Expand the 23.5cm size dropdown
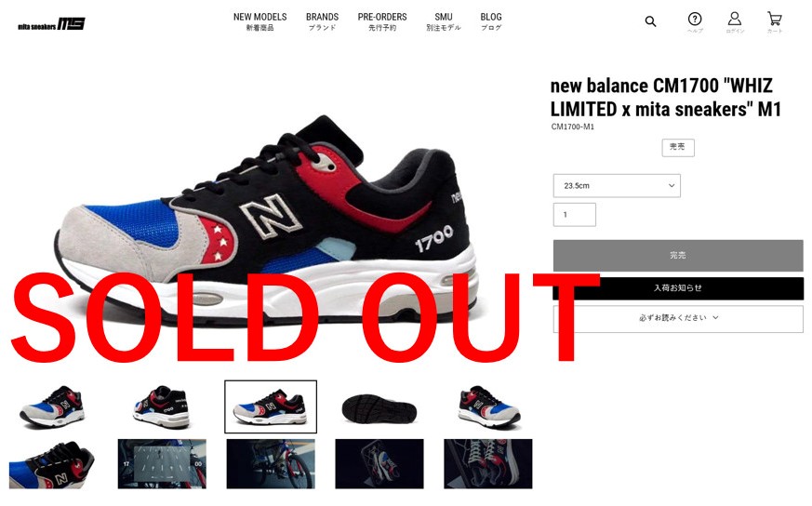Viewport: 812px width, 506px height. [617, 185]
